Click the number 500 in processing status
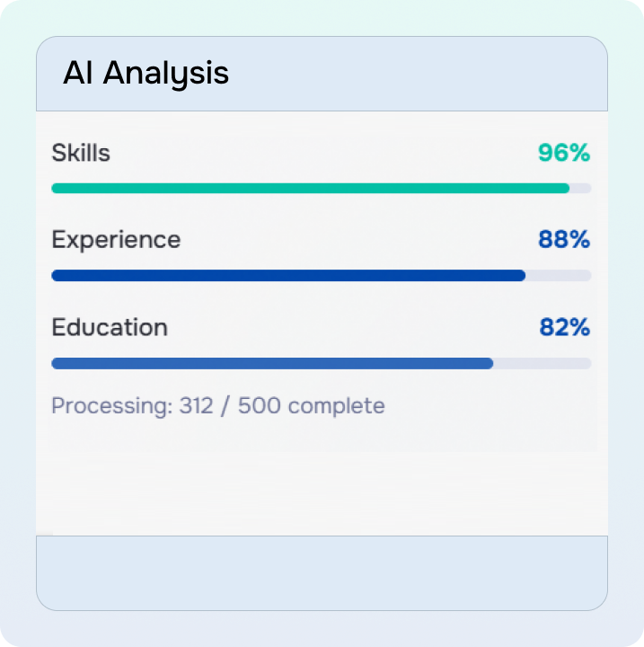Screen dimensions: 644x647 [260, 406]
